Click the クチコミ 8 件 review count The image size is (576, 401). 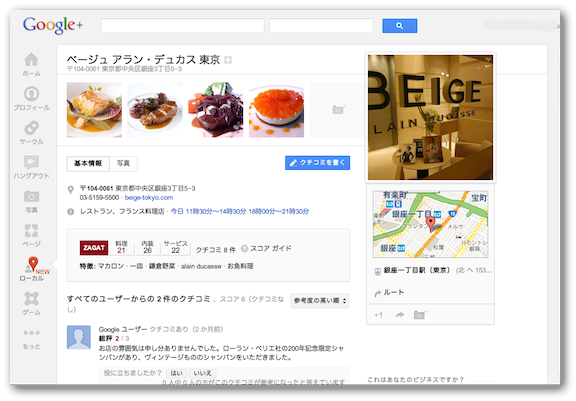216,250
